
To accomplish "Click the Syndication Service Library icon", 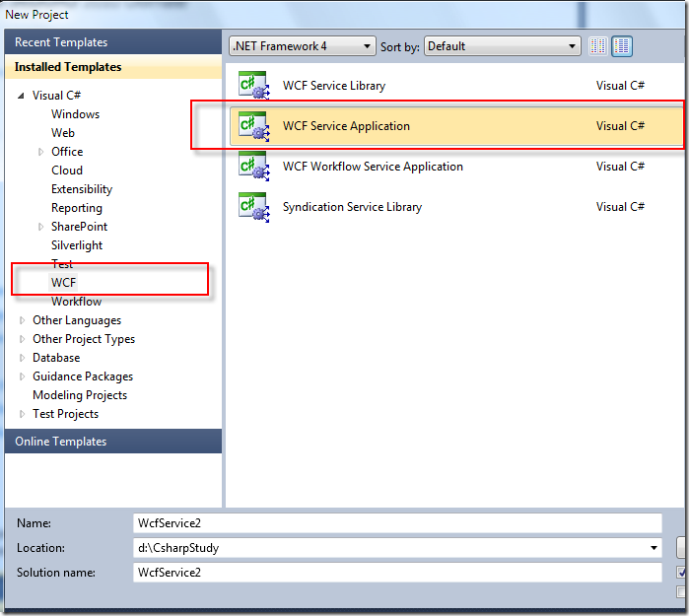I will [x=253, y=207].
